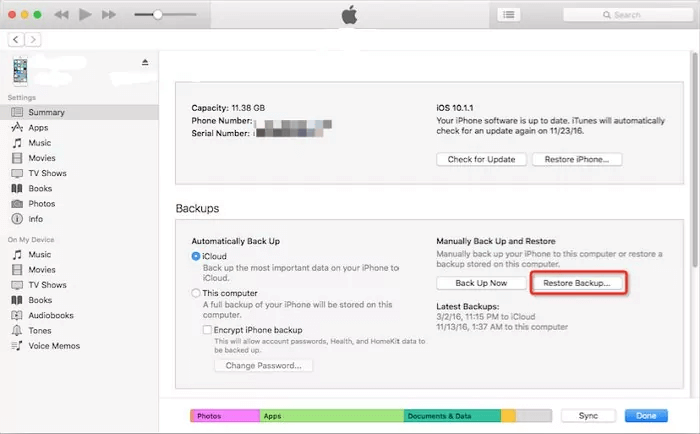Screen dimensions: 700x434
Task: Click Check for Update button
Action: (481, 159)
